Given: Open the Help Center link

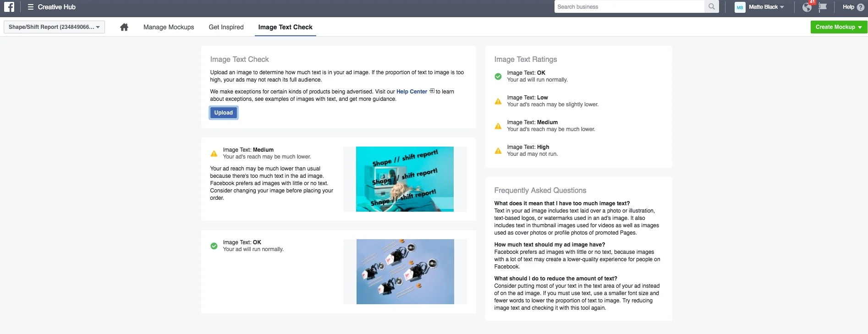Looking at the screenshot, I should (412, 92).
